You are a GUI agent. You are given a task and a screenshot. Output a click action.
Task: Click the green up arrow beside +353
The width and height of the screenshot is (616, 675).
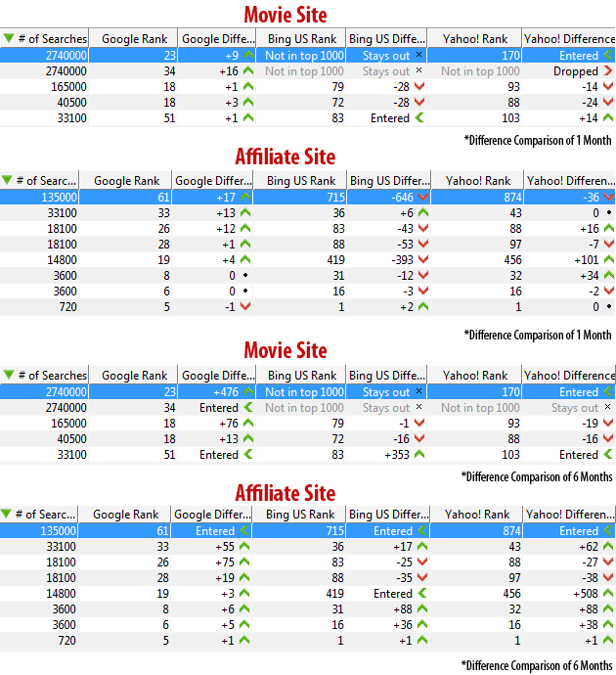[419, 455]
